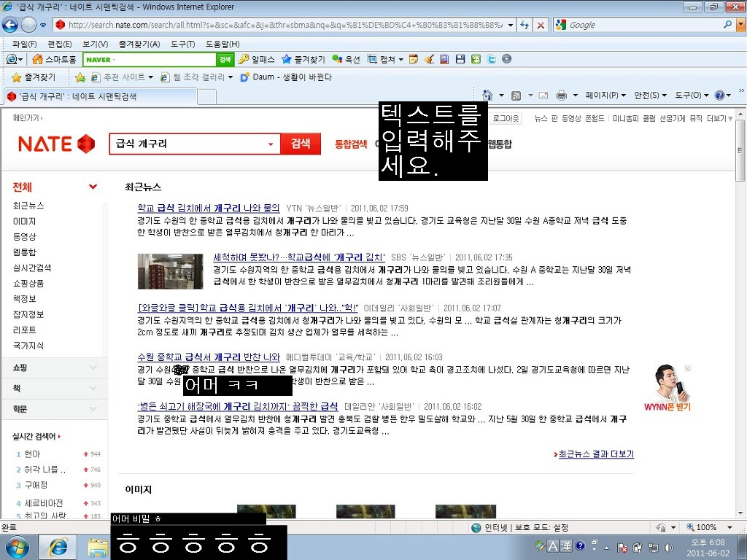Open Naver toolbar 옵션 settings
747x560 pixels.
point(346,60)
